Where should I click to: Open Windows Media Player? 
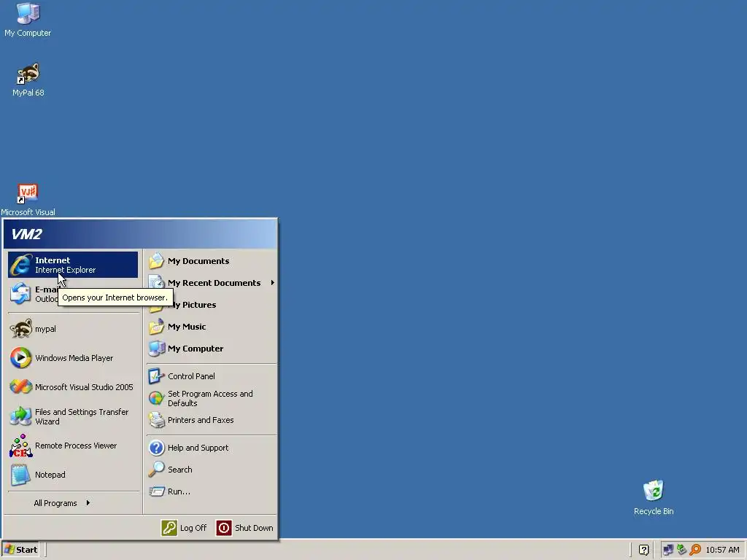[73, 358]
